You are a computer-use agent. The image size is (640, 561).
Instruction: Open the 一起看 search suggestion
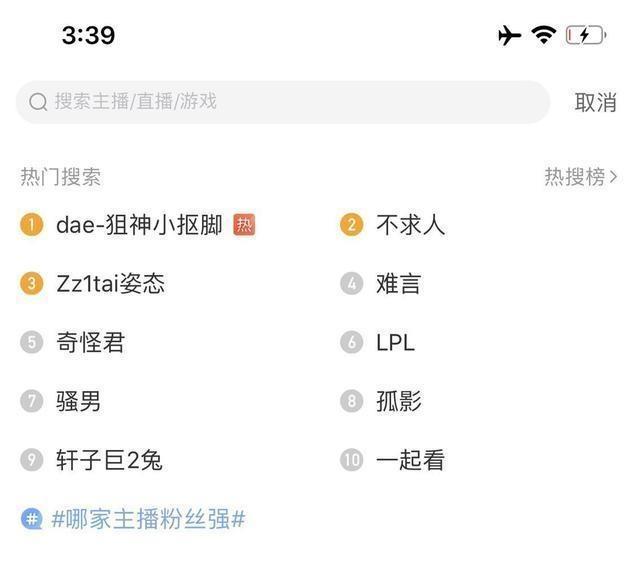411,460
